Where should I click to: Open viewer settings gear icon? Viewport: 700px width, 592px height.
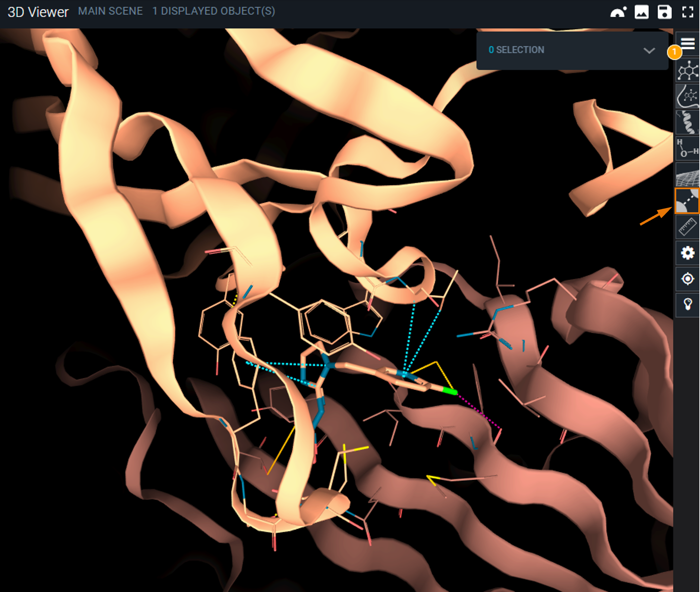point(688,253)
